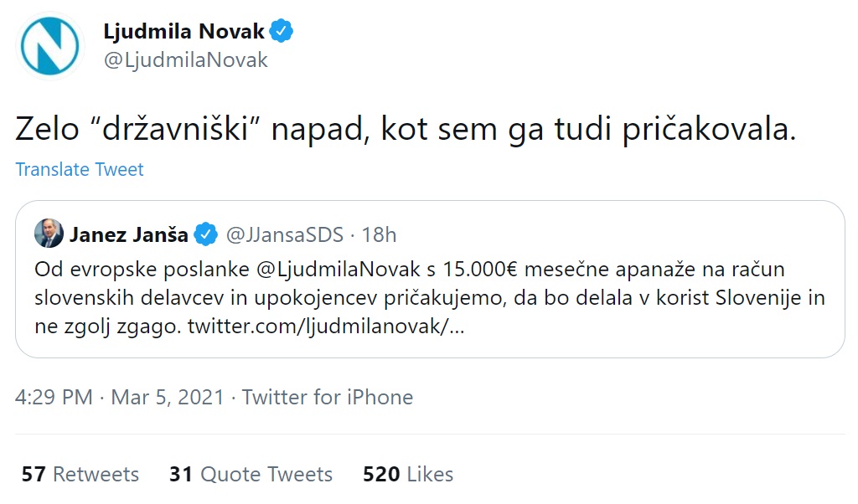This screenshot has height=504, width=858.
Task: Click the @JJansaSDS handle
Action: 285,234
